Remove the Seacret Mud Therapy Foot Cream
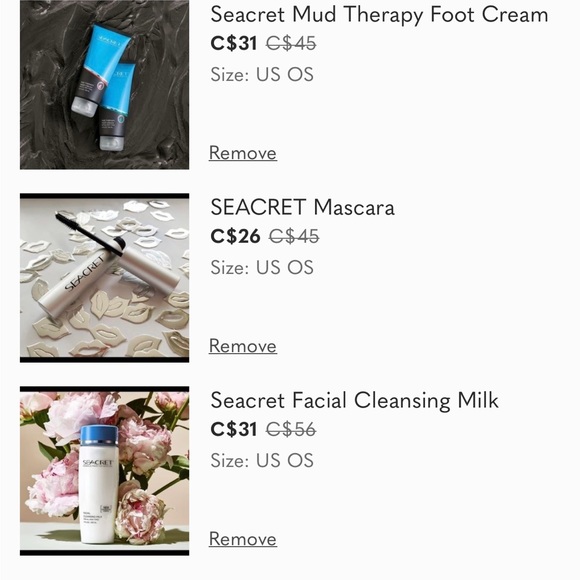The width and height of the screenshot is (580, 580). tap(243, 153)
